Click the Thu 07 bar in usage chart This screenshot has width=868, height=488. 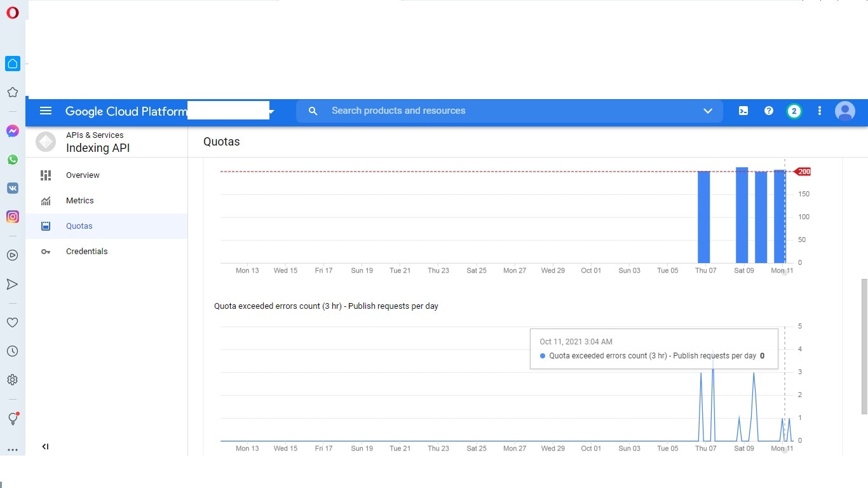pyautogui.click(x=703, y=217)
